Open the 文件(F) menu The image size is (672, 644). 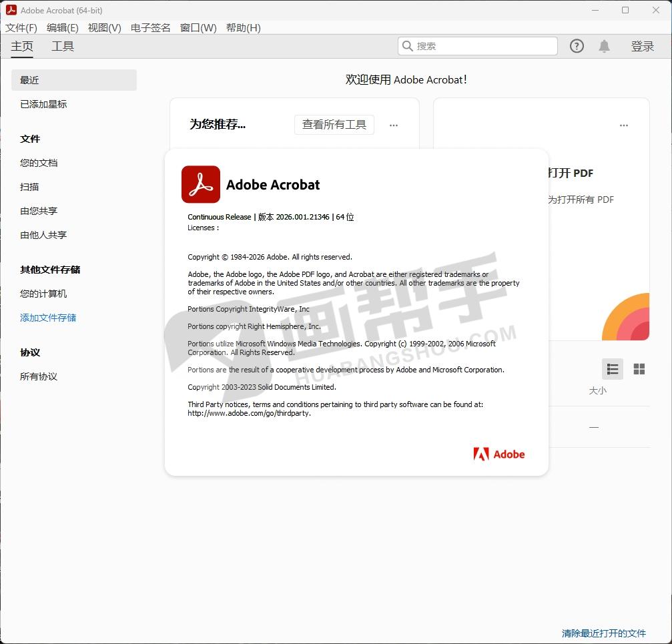(x=21, y=28)
